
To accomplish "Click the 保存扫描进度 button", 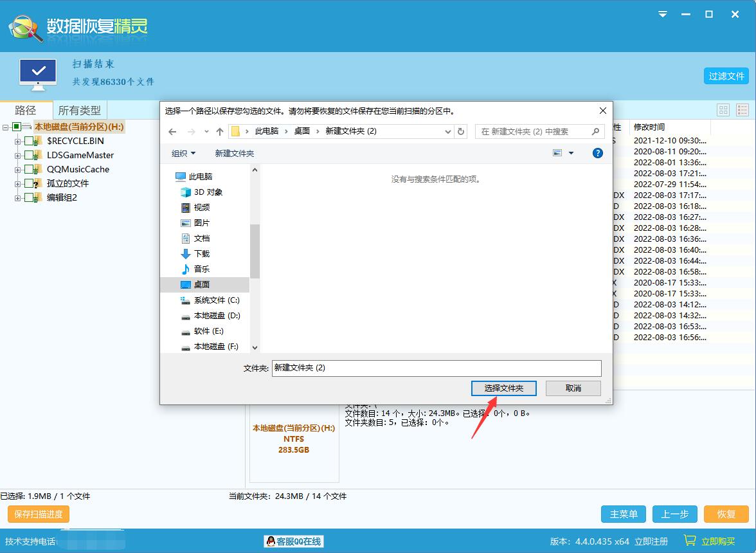I will (x=39, y=514).
